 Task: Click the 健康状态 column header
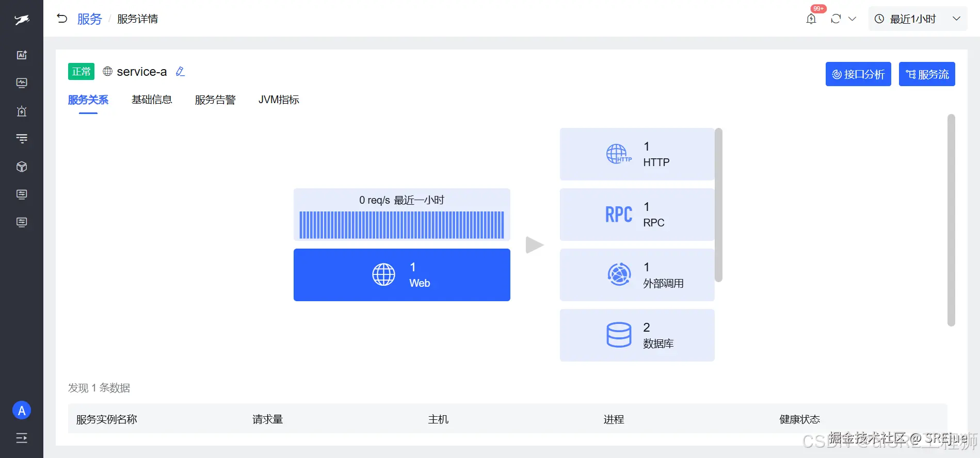pos(799,419)
